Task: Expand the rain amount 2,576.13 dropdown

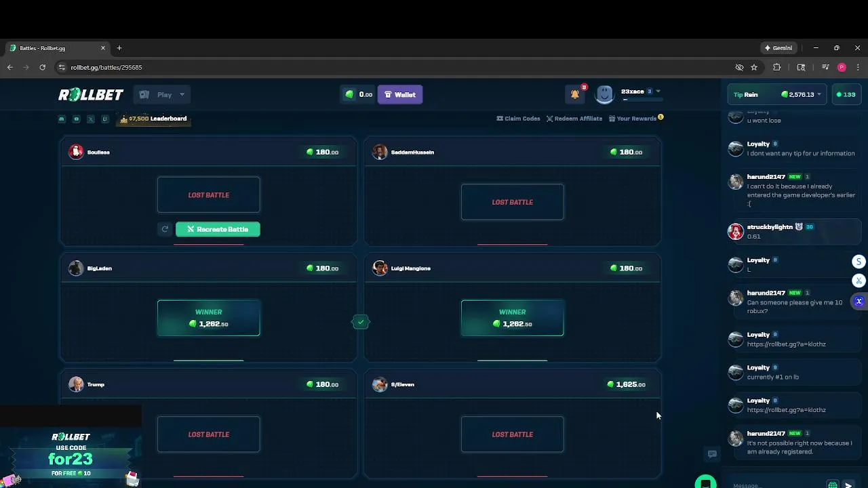Action: click(x=819, y=94)
